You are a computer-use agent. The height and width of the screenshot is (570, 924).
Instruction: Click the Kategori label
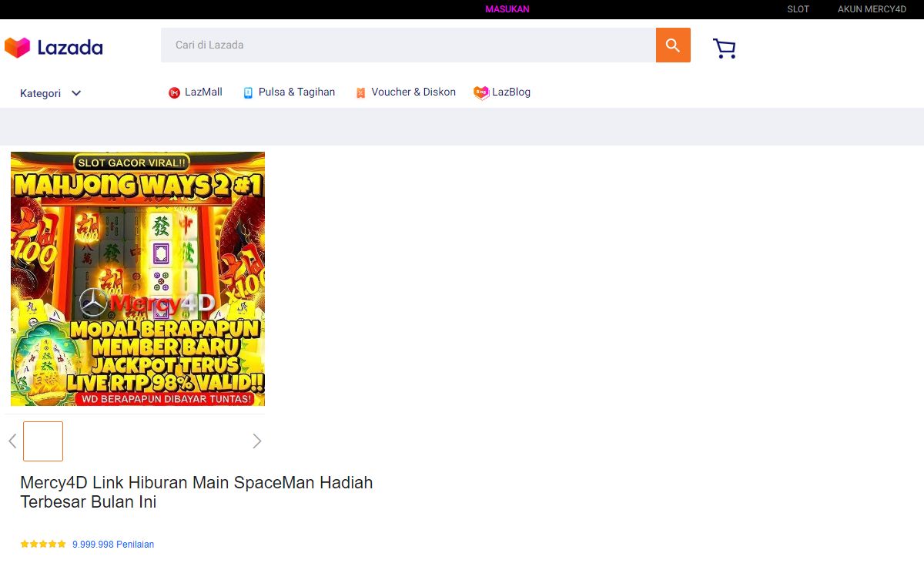click(40, 93)
